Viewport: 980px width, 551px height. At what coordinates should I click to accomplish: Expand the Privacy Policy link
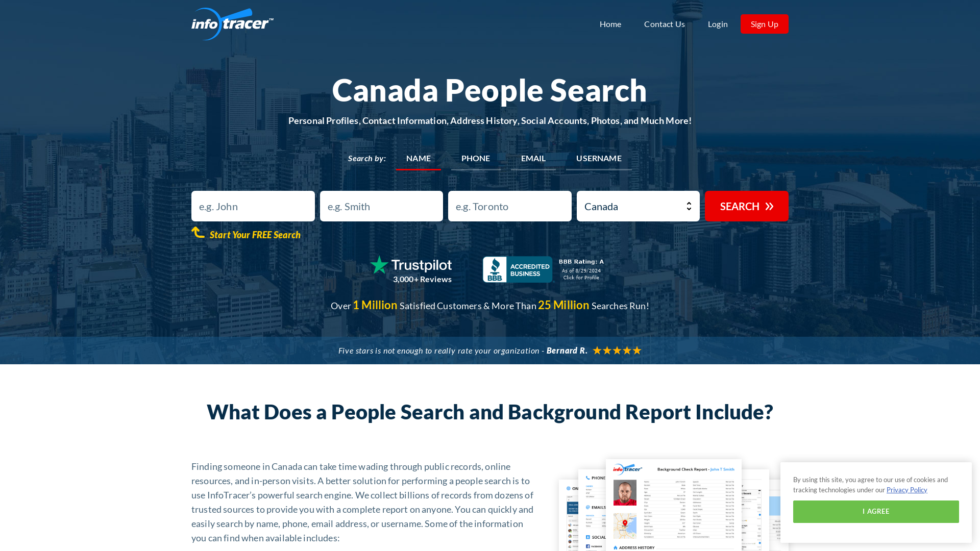pyautogui.click(x=906, y=490)
